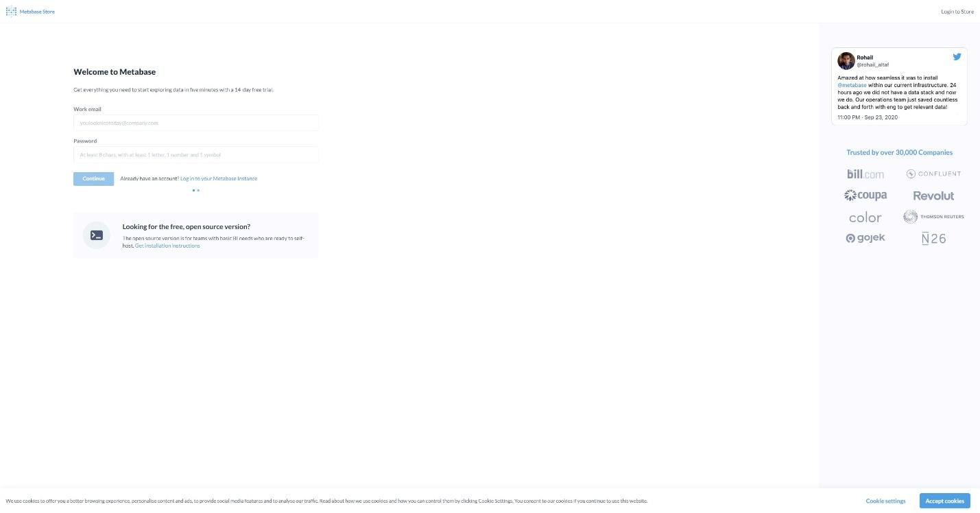980x513 pixels.
Task: Click the Metabase logo icon
Action: coord(11,12)
